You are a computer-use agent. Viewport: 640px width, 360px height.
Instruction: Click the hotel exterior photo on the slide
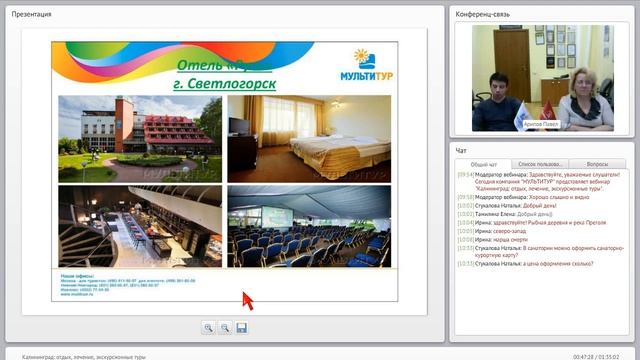140,139
